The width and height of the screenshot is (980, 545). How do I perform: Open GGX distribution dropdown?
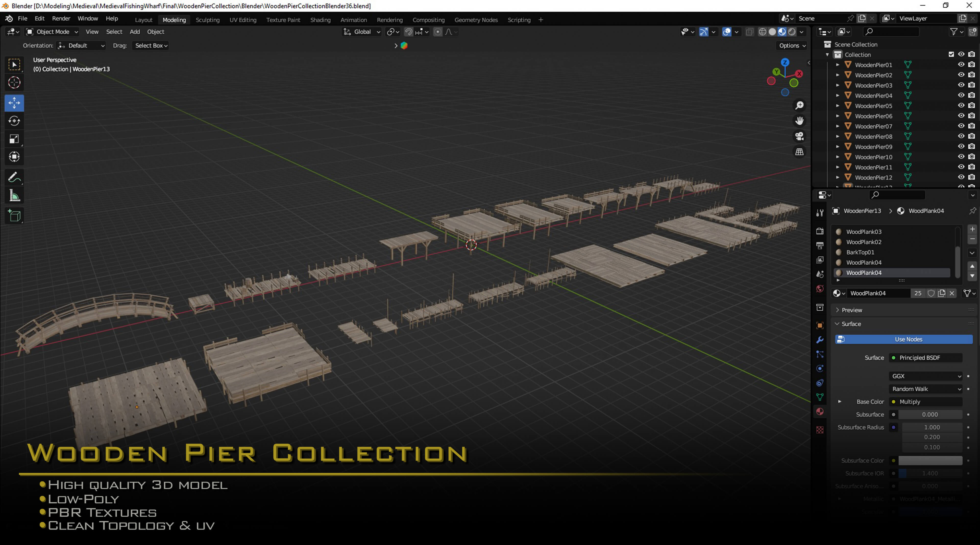click(926, 376)
